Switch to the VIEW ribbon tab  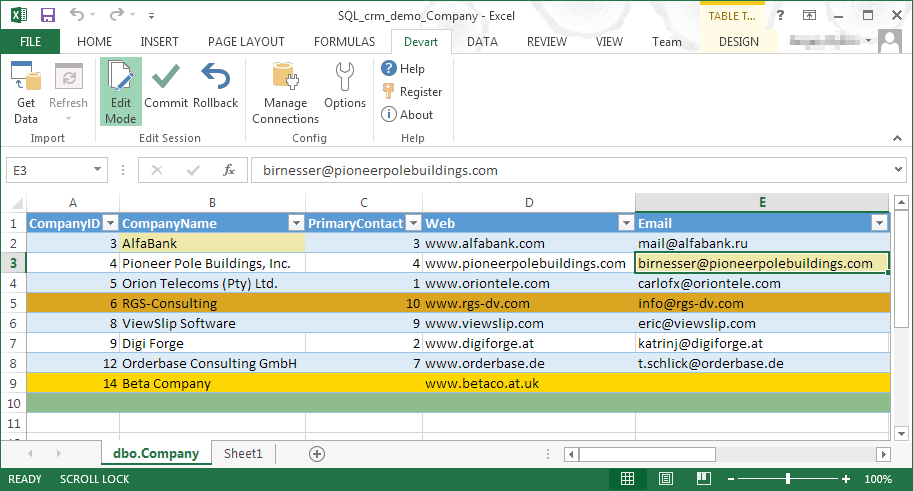(609, 42)
